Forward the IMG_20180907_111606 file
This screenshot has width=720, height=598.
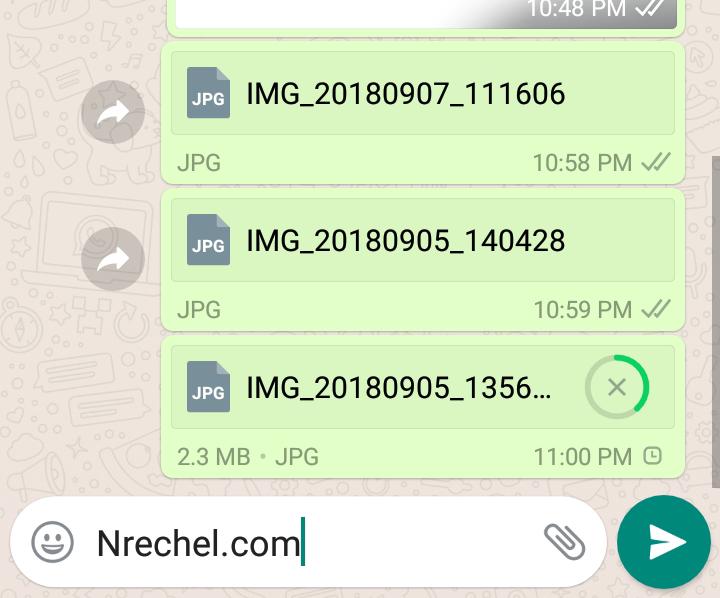click(113, 112)
